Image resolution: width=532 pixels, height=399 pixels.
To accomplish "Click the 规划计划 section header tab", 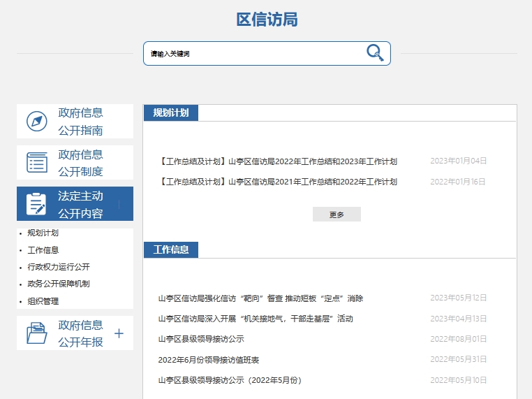I will click(x=171, y=113).
